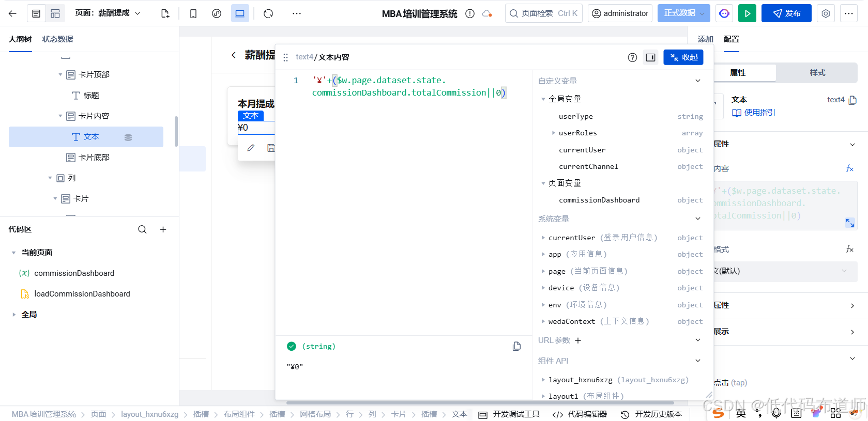Click the green preview play button
This screenshot has width=868, height=421.
point(747,13)
